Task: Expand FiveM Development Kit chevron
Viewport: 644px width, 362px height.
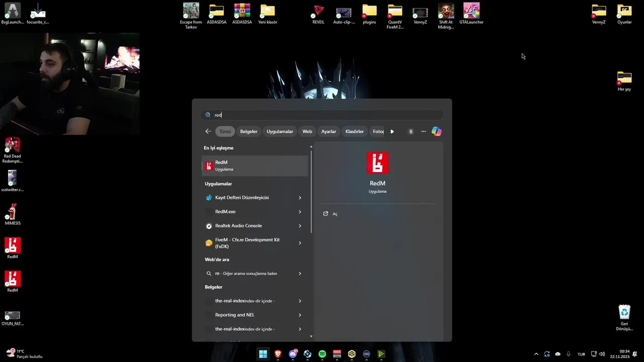Action: coord(300,243)
